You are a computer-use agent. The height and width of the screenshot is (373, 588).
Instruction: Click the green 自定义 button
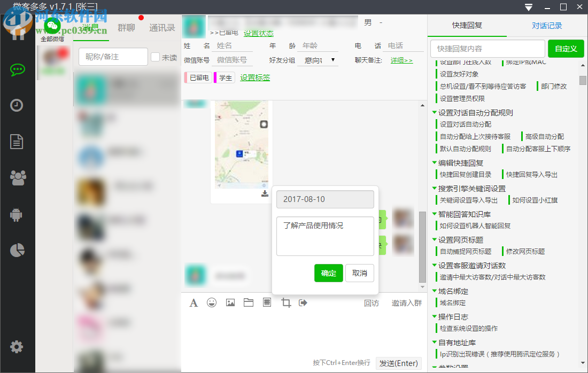566,48
